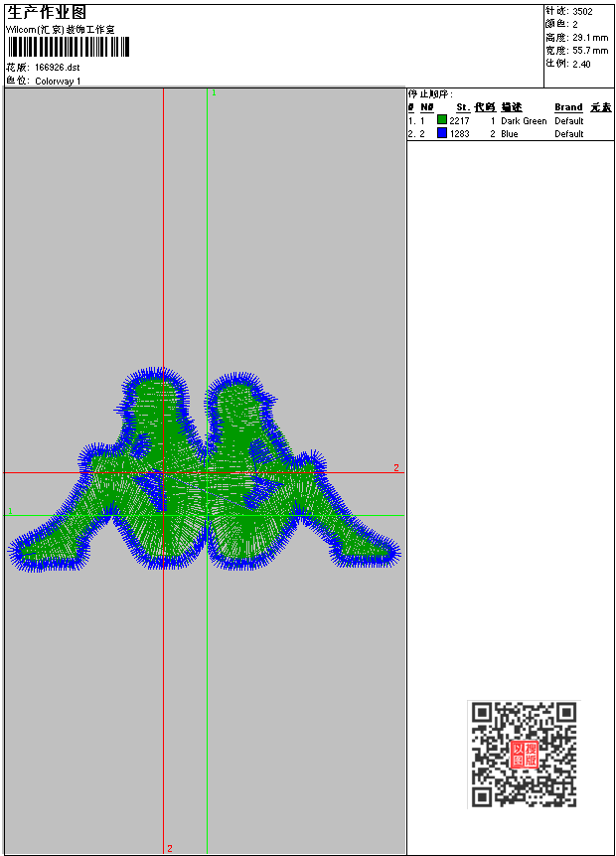Click the red seal in QR code center

click(525, 755)
